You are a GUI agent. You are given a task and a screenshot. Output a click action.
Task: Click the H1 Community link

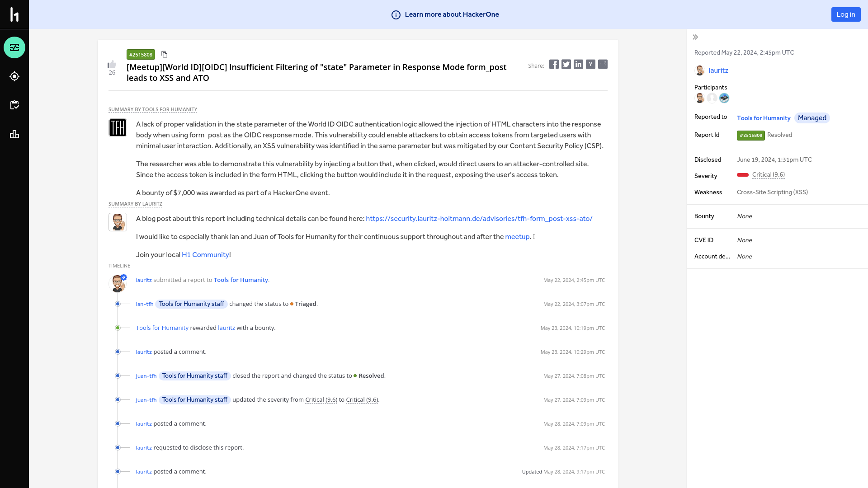(205, 254)
